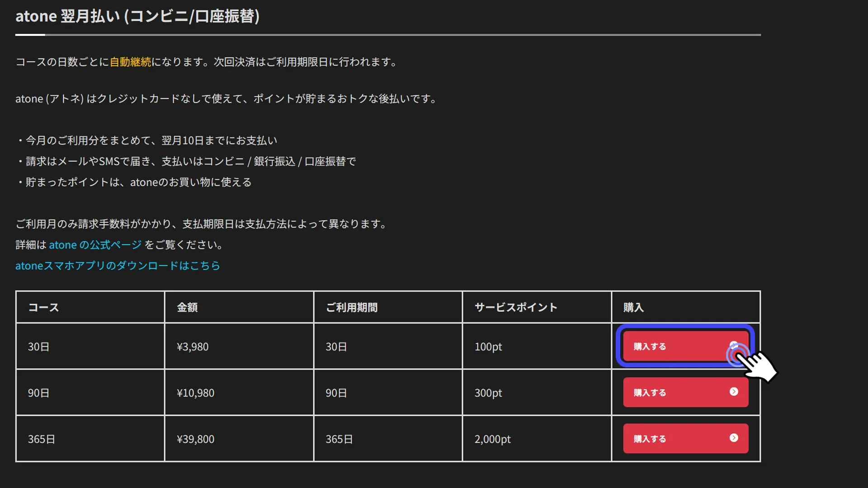Click 90日 in the ご利用期間 column
Viewport: 868px width, 488px height.
336,393
